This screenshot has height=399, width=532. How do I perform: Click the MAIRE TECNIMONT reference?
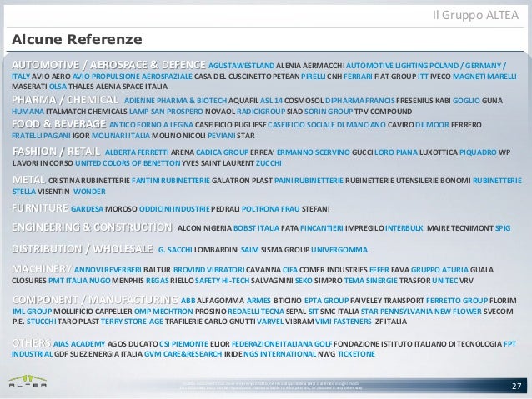[x=460, y=228]
